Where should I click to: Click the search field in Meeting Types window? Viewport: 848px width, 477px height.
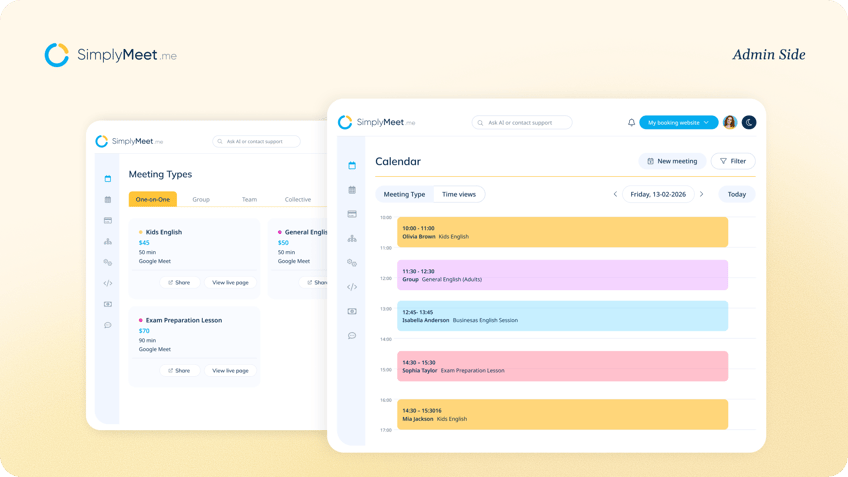coord(256,141)
